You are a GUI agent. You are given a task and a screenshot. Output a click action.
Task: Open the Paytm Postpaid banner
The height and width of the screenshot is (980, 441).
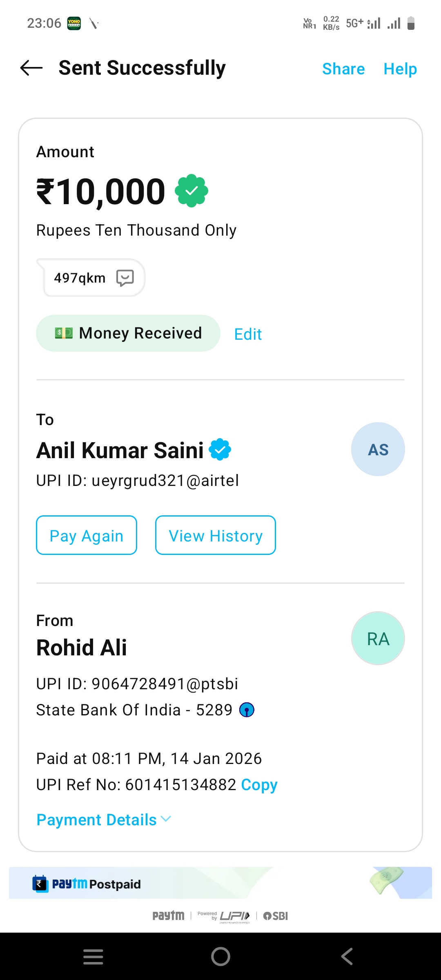point(220,883)
